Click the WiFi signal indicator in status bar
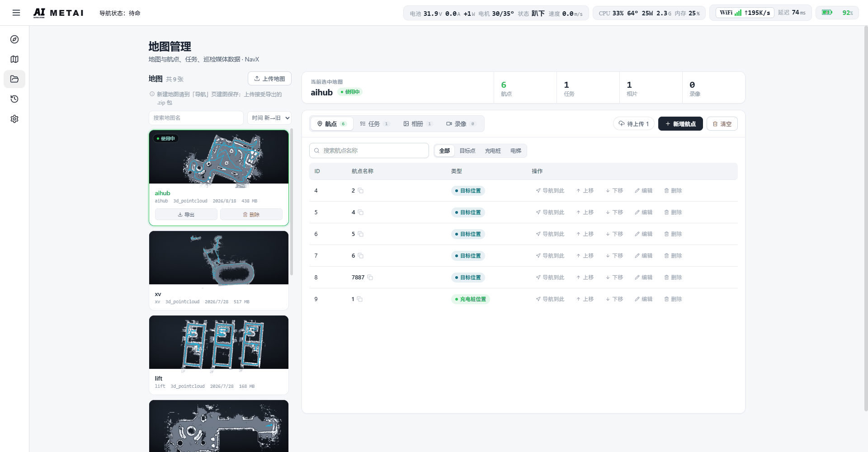 tap(745, 13)
